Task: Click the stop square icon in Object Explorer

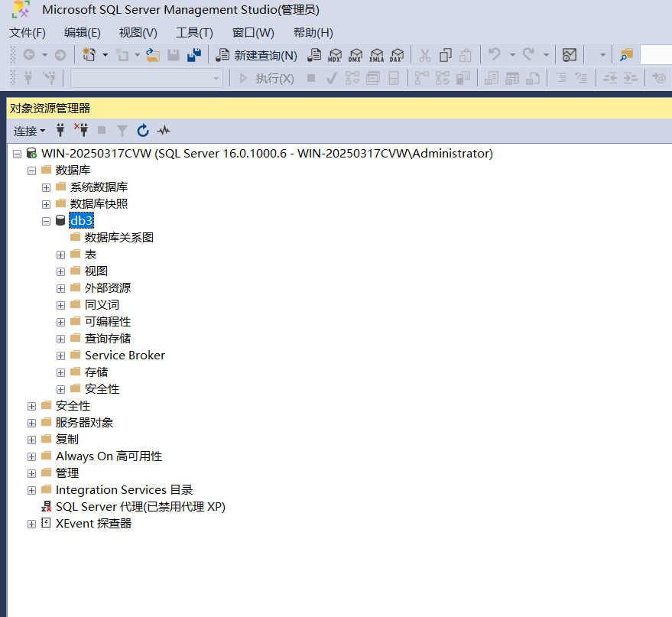Action: [102, 130]
